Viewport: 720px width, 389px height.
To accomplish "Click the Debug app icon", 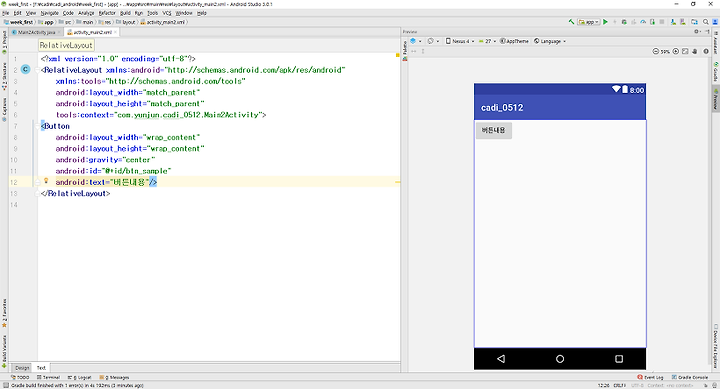I will pyautogui.click(x=624, y=22).
